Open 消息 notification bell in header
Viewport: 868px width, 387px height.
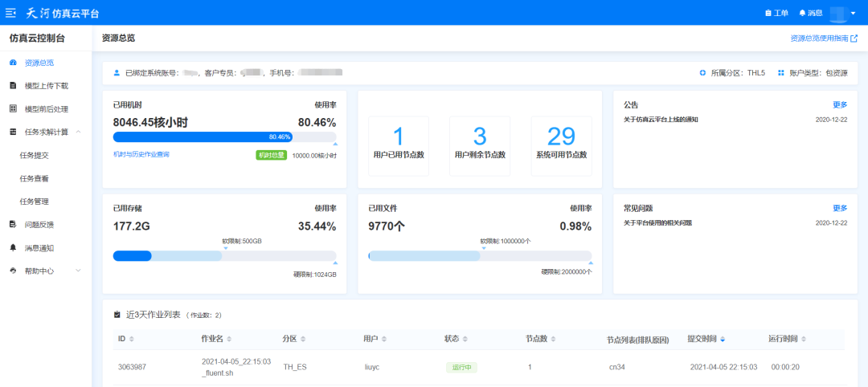tap(802, 13)
